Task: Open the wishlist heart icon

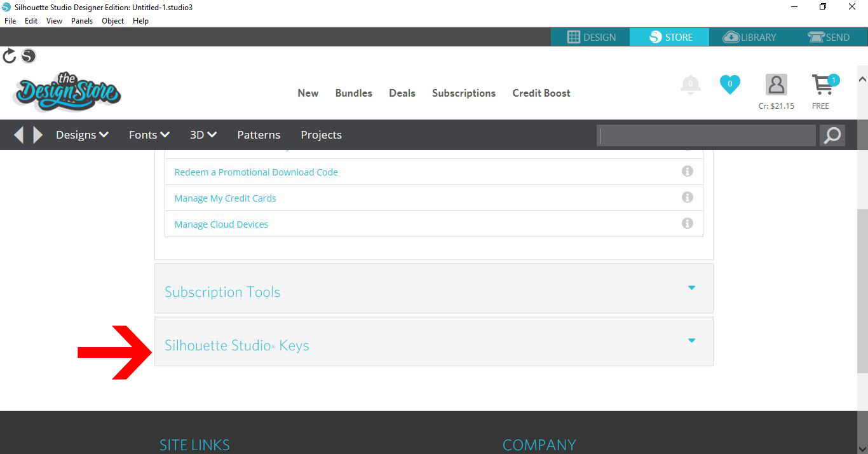Action: pos(729,85)
